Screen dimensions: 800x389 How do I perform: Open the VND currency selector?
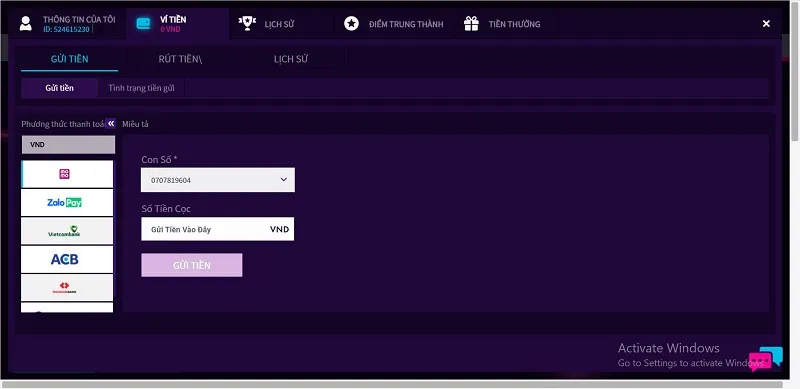68,144
